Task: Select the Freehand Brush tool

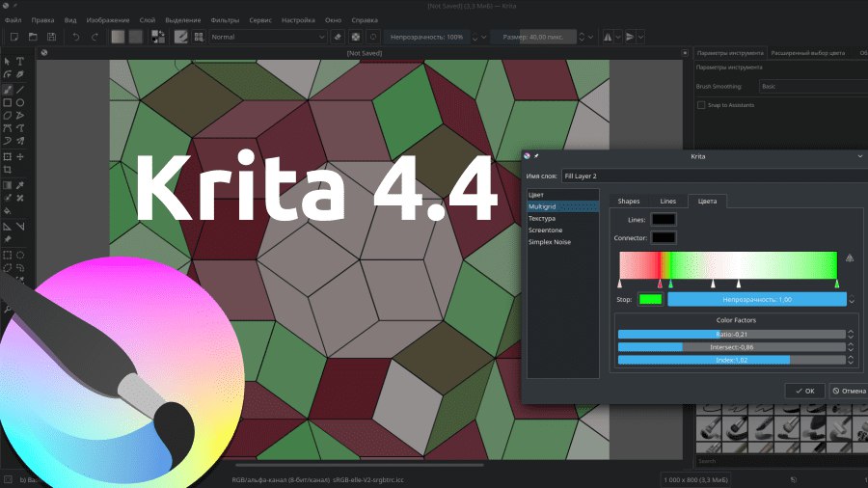Action: [7, 90]
